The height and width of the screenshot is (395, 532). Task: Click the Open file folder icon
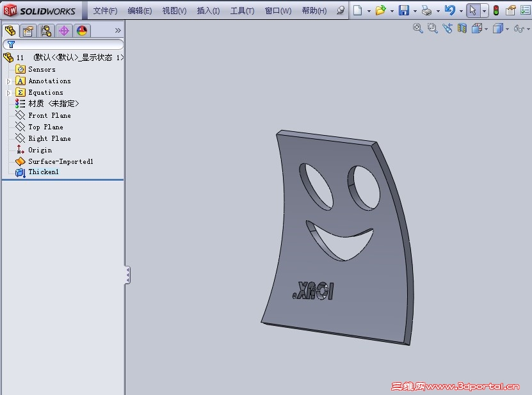(381, 10)
